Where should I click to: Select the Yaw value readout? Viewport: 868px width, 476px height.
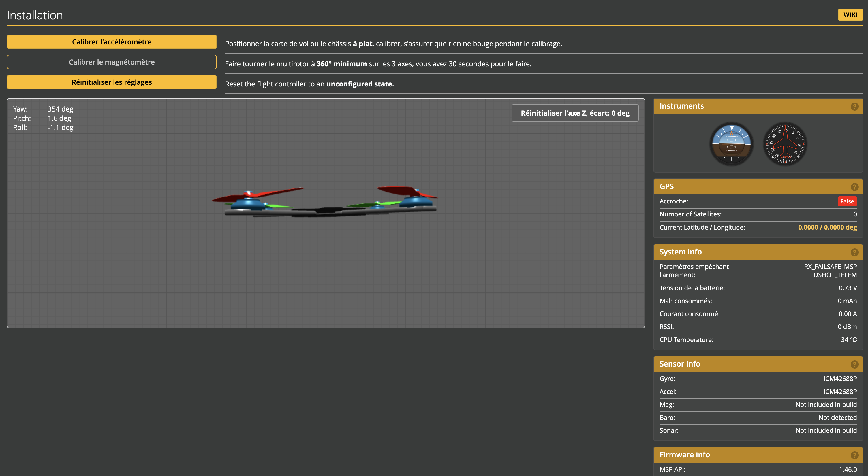pyautogui.click(x=60, y=109)
